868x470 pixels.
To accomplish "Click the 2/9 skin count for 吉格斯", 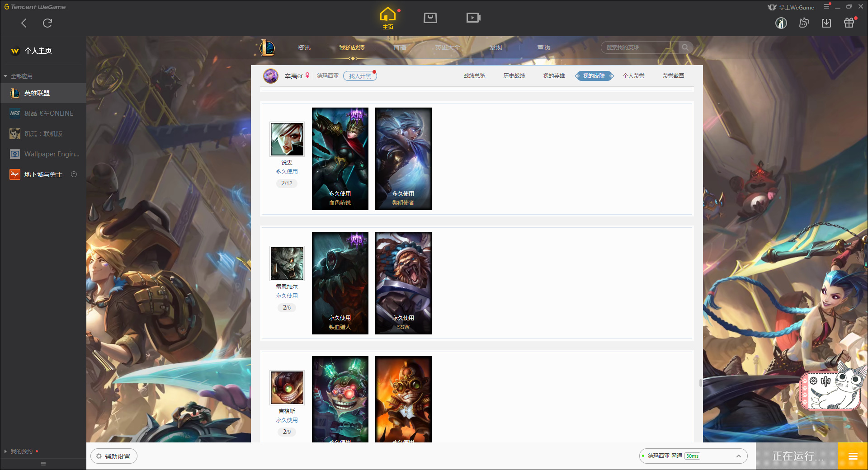I will 287,432.
